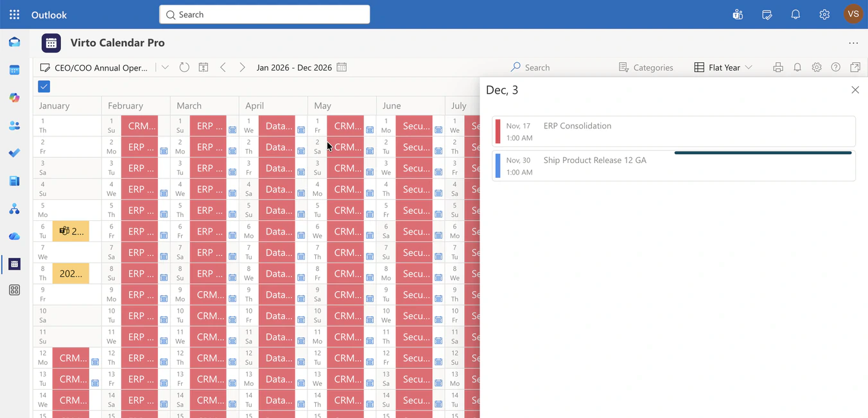Open Outlook settings gear in header
This screenshot has width=868, height=418.
coord(824,14)
